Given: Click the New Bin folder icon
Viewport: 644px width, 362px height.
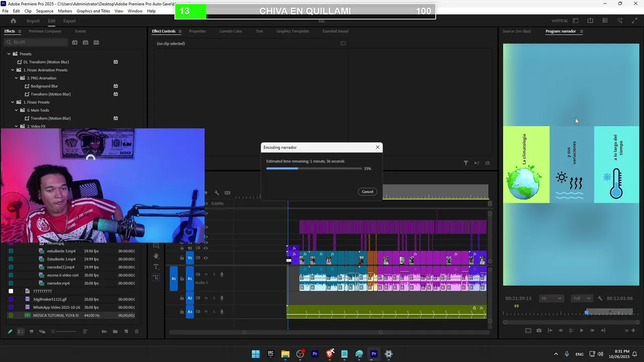Looking at the screenshot, I should (115, 331).
